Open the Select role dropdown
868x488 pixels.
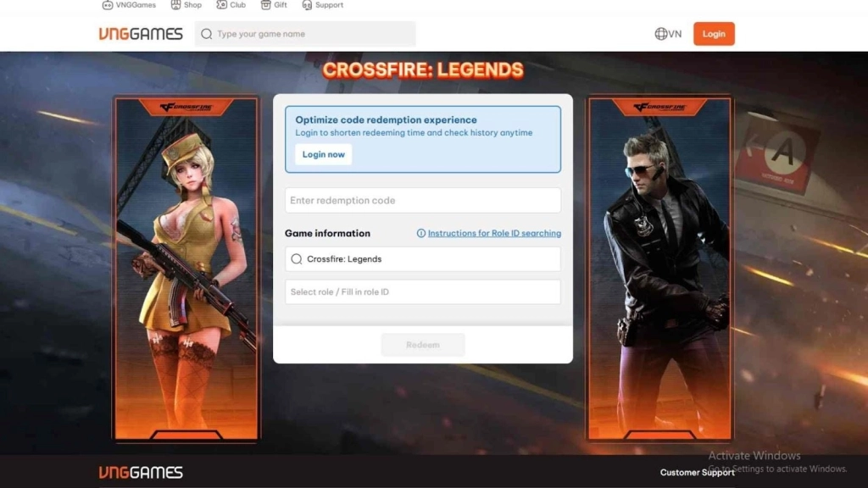tap(422, 291)
